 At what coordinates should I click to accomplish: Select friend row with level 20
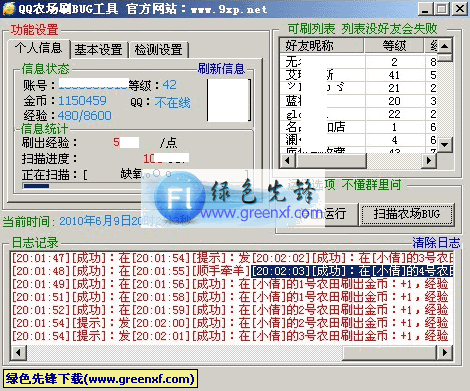point(359,101)
